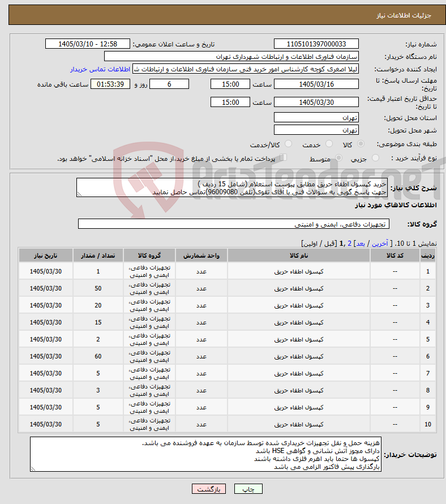Click the گروه کالا field تجهیزات دفاعی
The width and height of the screenshot is (446, 504).
(234, 224)
